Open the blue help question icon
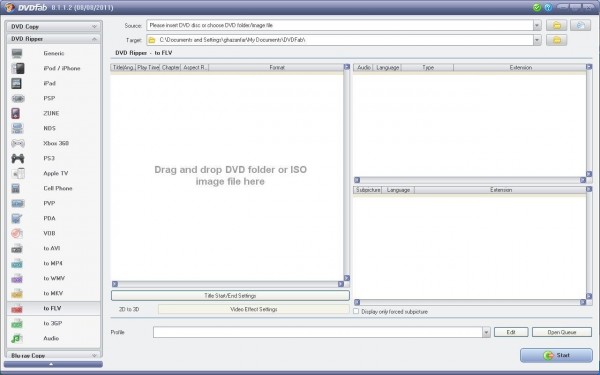The image size is (600, 375). 548,7
